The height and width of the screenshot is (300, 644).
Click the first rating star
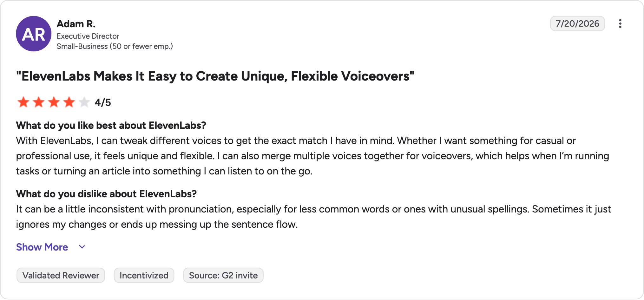click(x=23, y=102)
